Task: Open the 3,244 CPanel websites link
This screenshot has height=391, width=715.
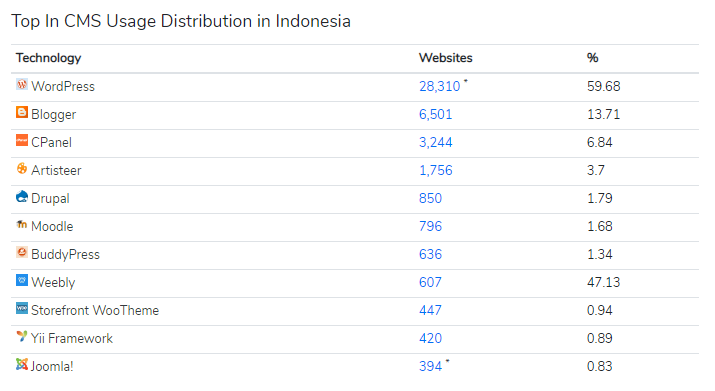Action: 435,142
